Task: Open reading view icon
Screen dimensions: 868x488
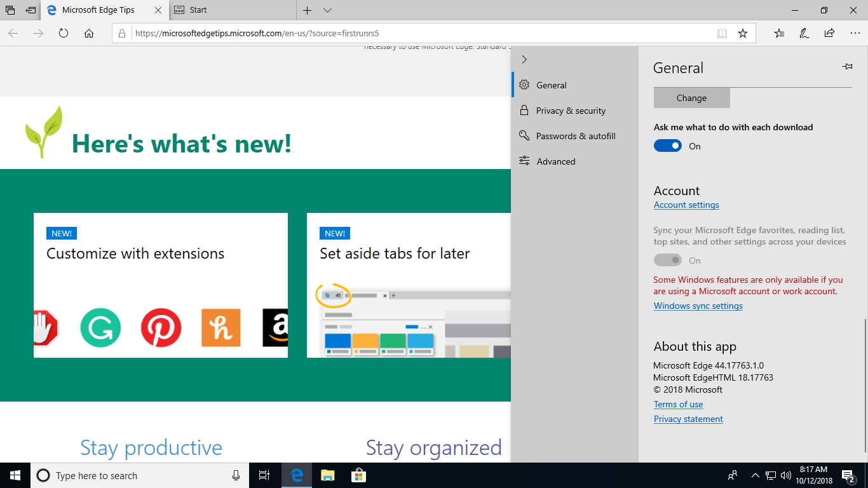Action: tap(722, 33)
